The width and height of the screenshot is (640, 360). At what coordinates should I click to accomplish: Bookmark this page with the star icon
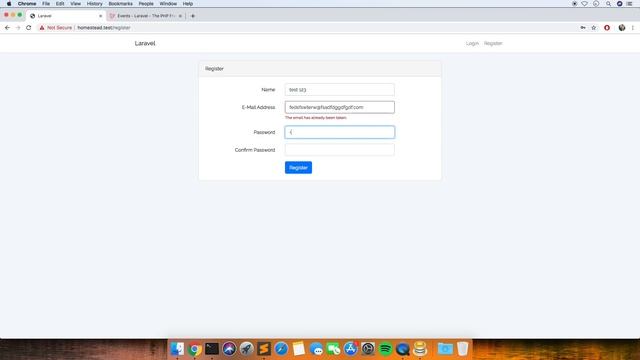point(594,28)
